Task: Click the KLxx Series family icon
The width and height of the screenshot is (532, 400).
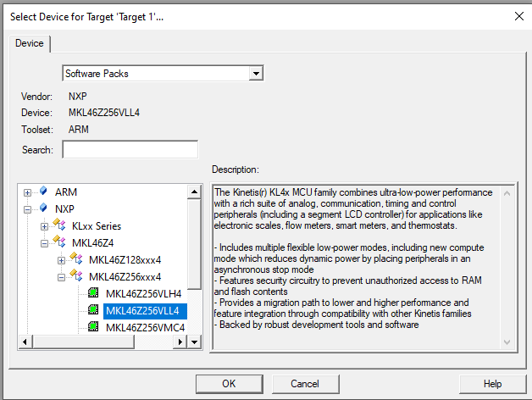Action: point(60,226)
